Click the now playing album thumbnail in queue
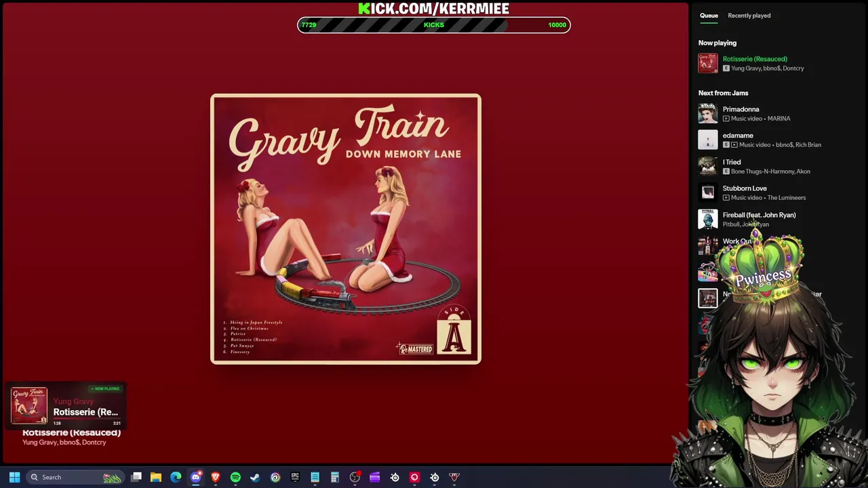868x488 pixels. (x=708, y=63)
